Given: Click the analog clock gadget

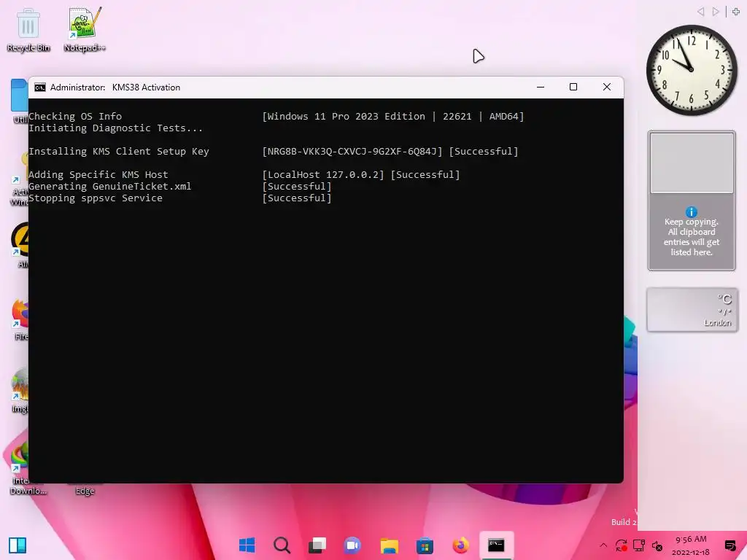Looking at the screenshot, I should pos(692,70).
